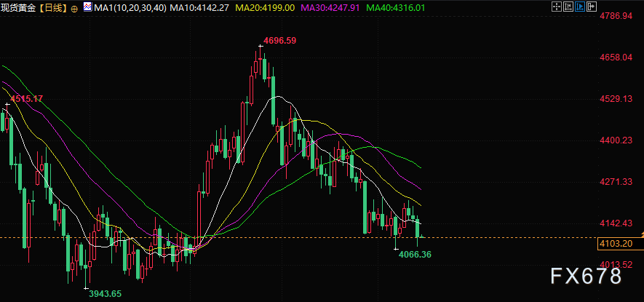Viewport: 644px width, 302px height.
Task: Click the MA30:4247.91 magenta label
Action: [x=330, y=8]
